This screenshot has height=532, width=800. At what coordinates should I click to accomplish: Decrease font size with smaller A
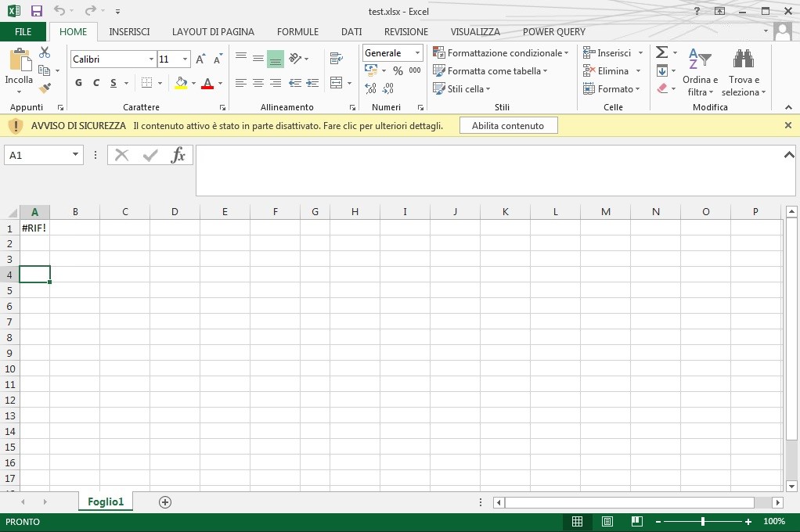coord(218,59)
